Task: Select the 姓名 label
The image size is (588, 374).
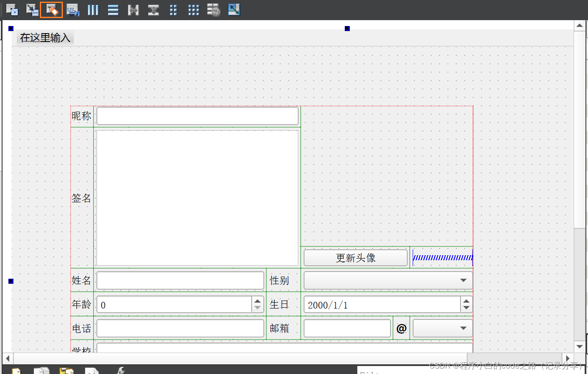Action: pyautogui.click(x=81, y=280)
